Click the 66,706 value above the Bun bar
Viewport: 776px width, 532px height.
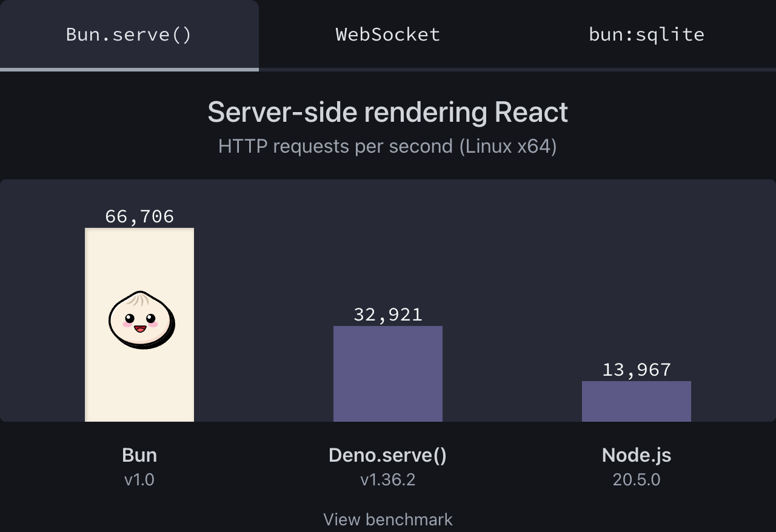pos(139,216)
